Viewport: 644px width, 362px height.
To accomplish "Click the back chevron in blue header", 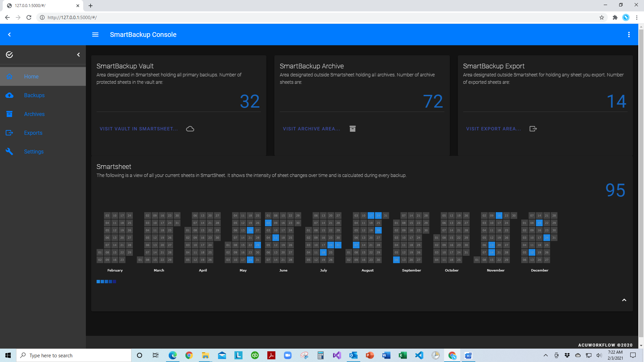I will coord(9,35).
